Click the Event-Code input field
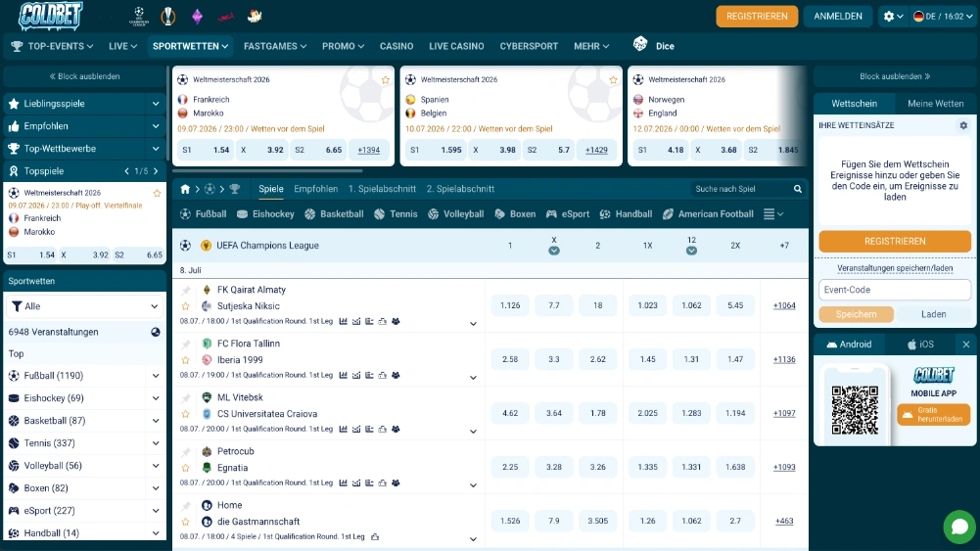Screen dimensions: 980x551 (x=895, y=290)
